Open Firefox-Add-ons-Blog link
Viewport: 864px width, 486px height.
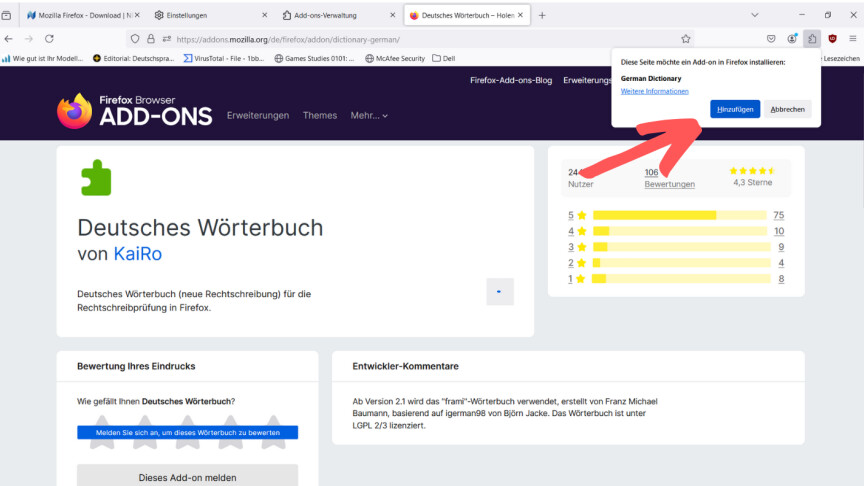click(x=511, y=80)
